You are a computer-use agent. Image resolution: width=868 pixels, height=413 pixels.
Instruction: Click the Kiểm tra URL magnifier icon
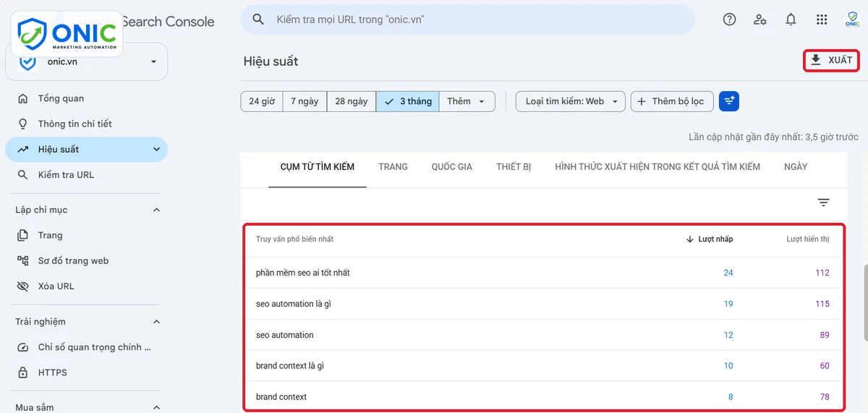click(24, 175)
